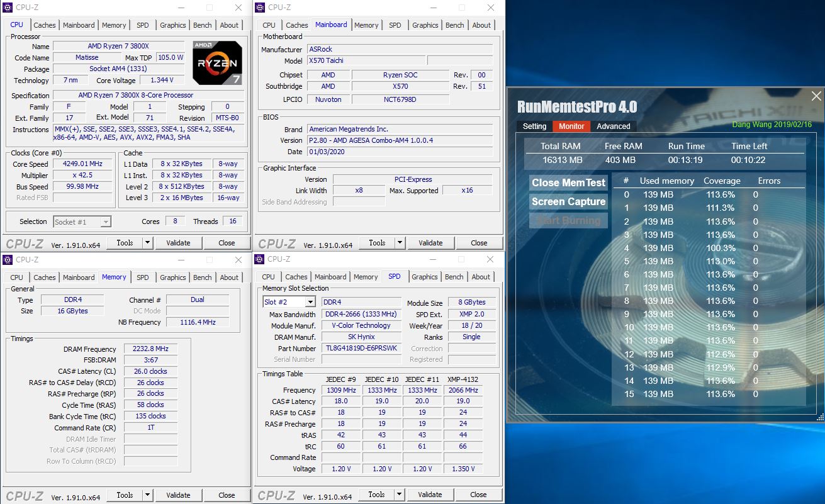Click Close button in the Mainboard-view CPU-Z window
The width and height of the screenshot is (825, 504).
pos(479,243)
